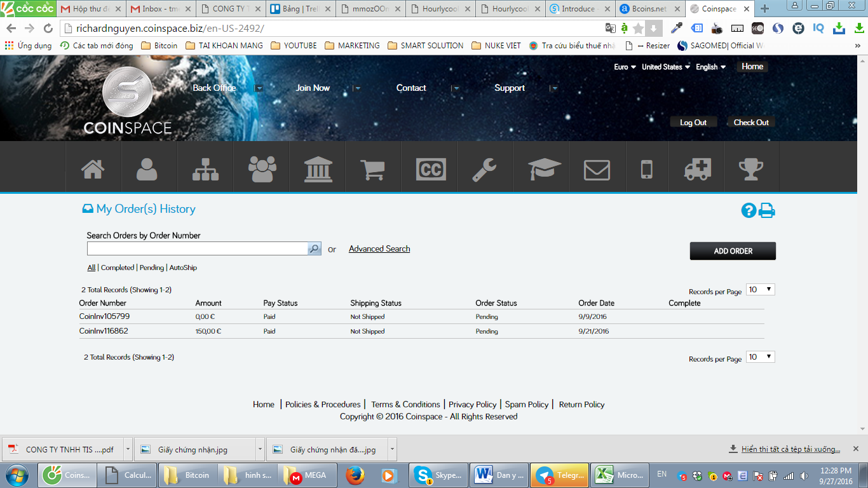This screenshot has width=868, height=488.
Task: Open the wrench tools icon
Action: click(x=484, y=170)
